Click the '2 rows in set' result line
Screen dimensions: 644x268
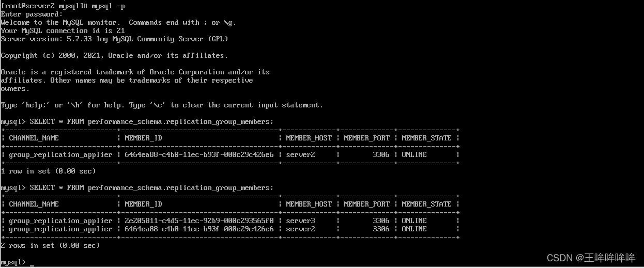tap(50, 245)
